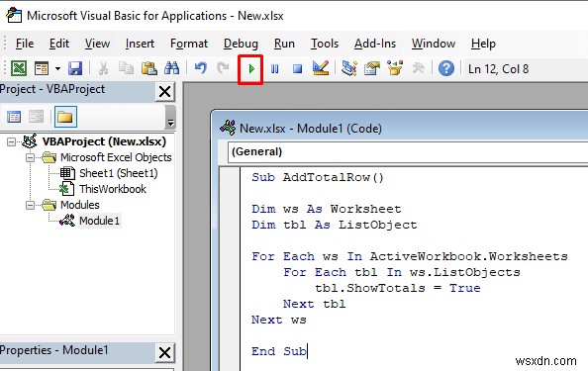
Task: Click the Dim tbl As ListObject line
Action: click(x=335, y=225)
